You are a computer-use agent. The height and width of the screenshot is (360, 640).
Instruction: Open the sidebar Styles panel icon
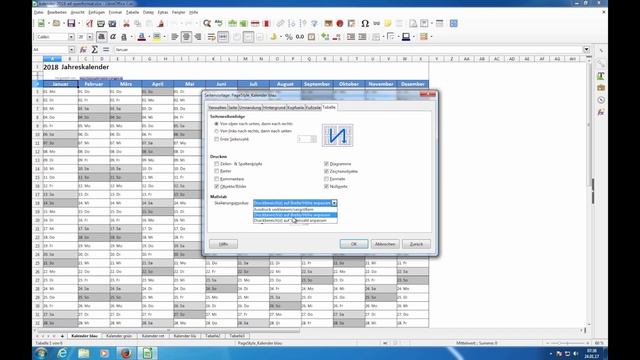tap(601, 76)
